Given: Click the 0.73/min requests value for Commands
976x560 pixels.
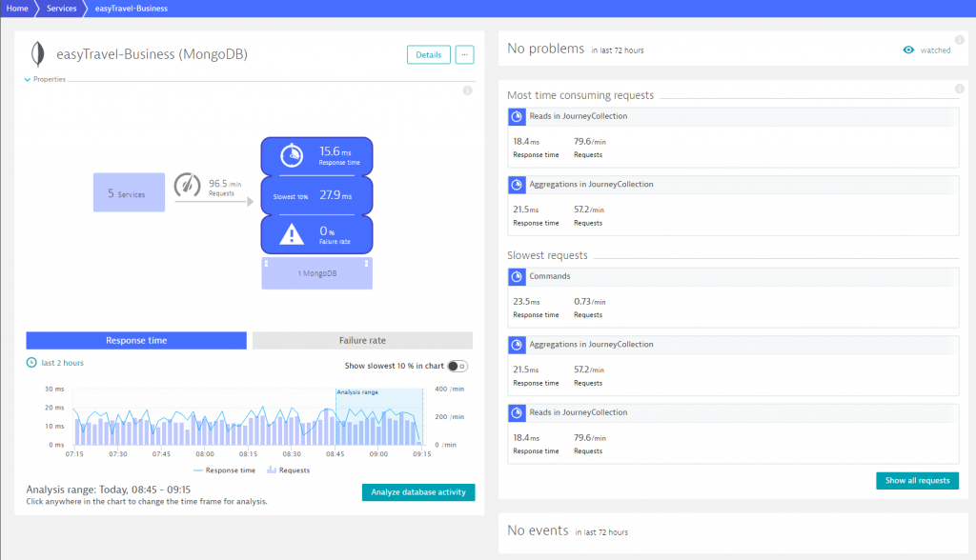Looking at the screenshot, I should (x=589, y=302).
